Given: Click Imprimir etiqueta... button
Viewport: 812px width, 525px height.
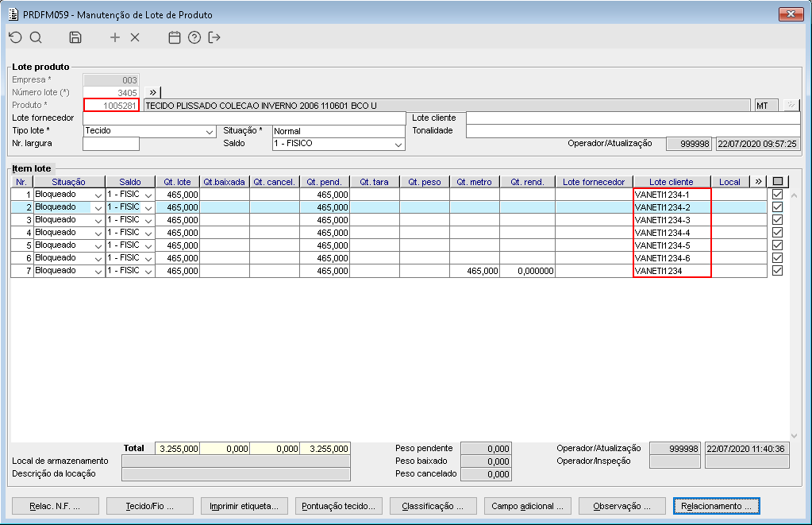Looking at the screenshot, I should 244,506.
